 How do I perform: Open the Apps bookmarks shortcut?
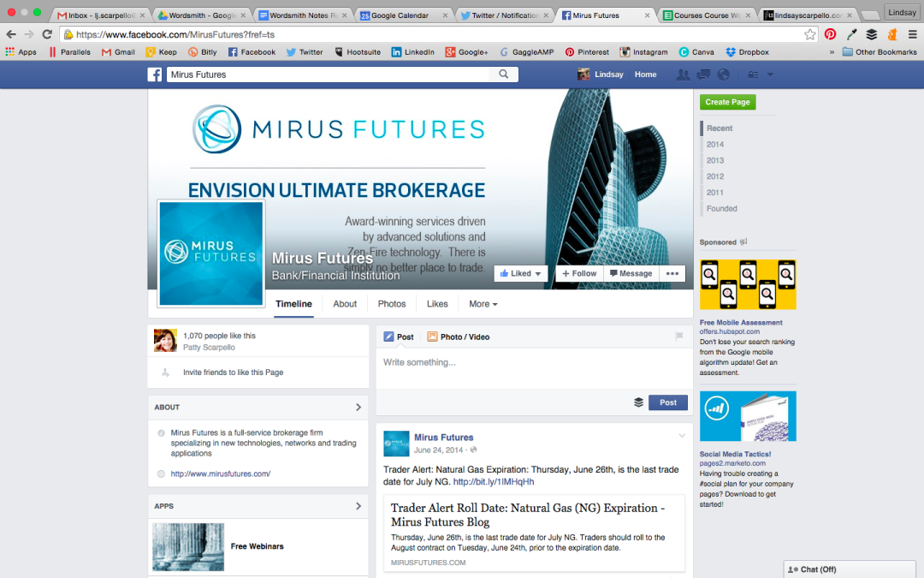[21, 52]
